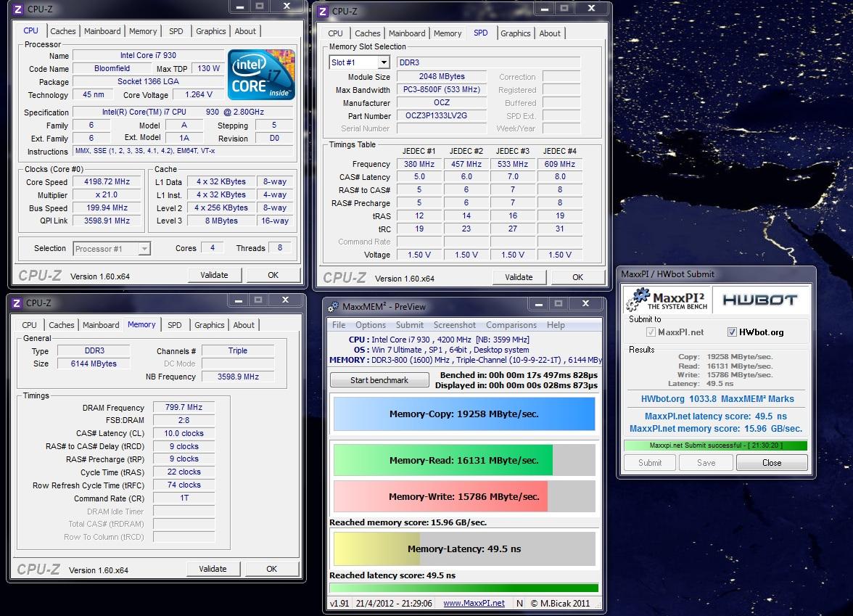Image resolution: width=853 pixels, height=616 pixels.
Task: Click the MaxxPI.net latency score: 49.5 ns text
Action: coord(715,416)
